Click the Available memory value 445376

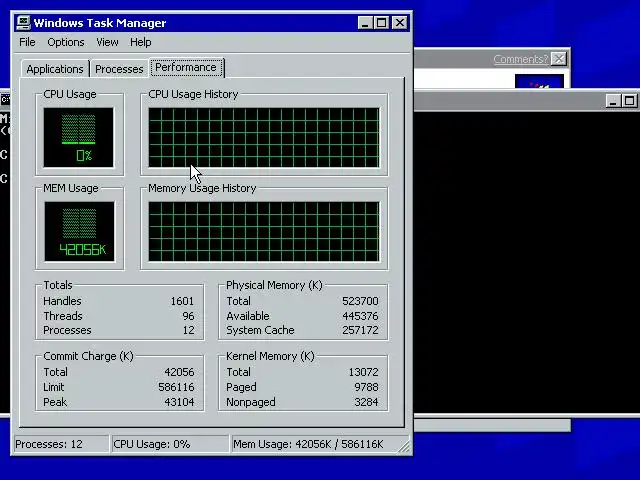click(360, 316)
